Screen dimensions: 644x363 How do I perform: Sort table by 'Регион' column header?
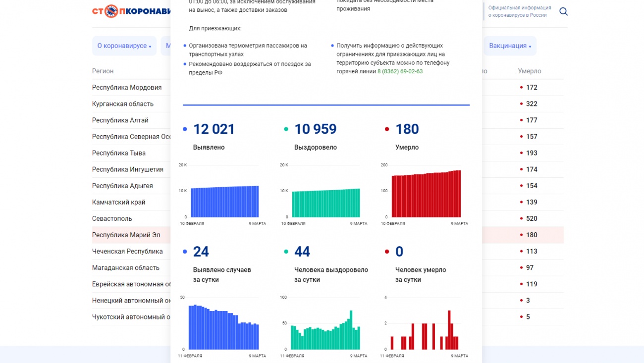[103, 71]
